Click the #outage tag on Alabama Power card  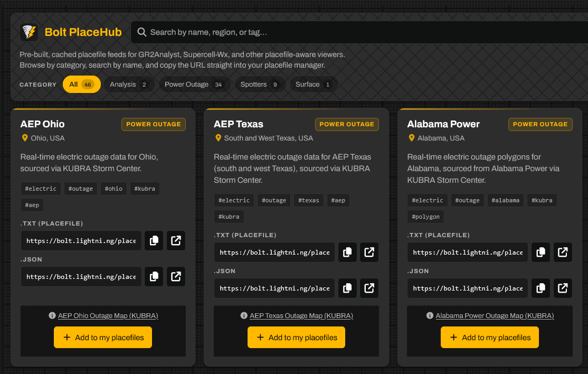point(467,200)
